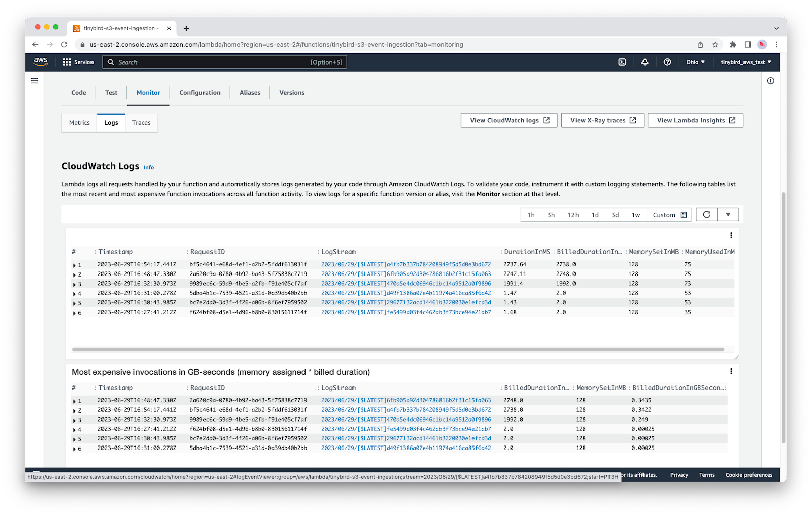Open the log stream ending a4fb7b...3bd672 in the first table
Image resolution: width=812 pixels, height=515 pixels.
(x=406, y=264)
